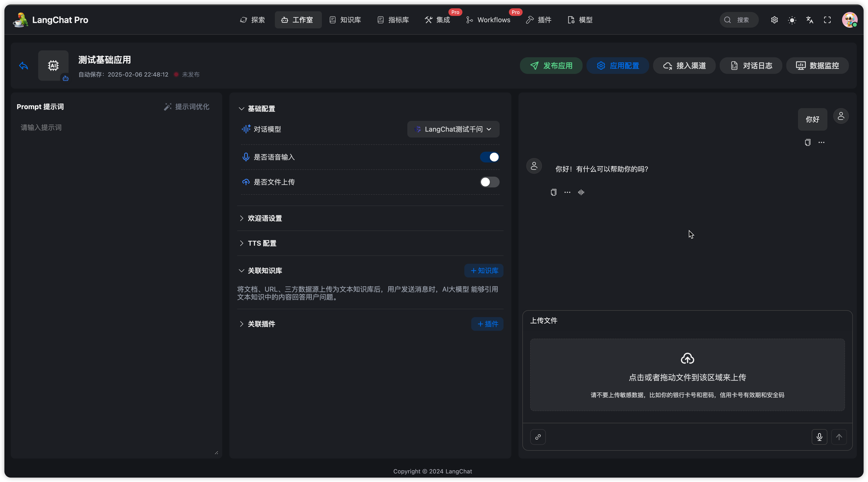
Task: Click the 发布应用 button
Action: [x=551, y=66]
